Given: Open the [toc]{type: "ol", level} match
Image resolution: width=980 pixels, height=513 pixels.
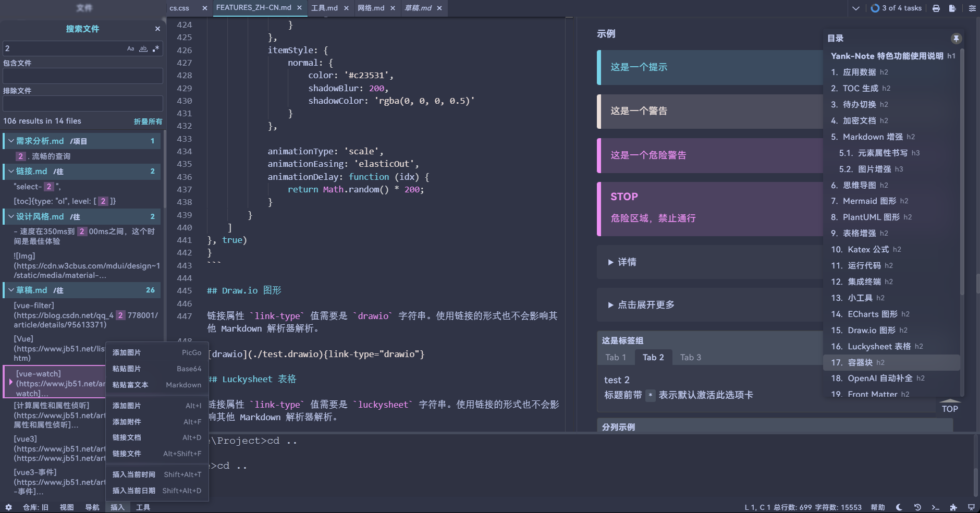Looking at the screenshot, I should click(65, 201).
